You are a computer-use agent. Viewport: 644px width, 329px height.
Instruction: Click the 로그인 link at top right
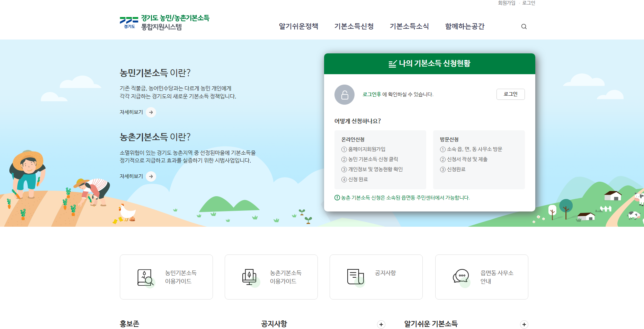(x=529, y=3)
